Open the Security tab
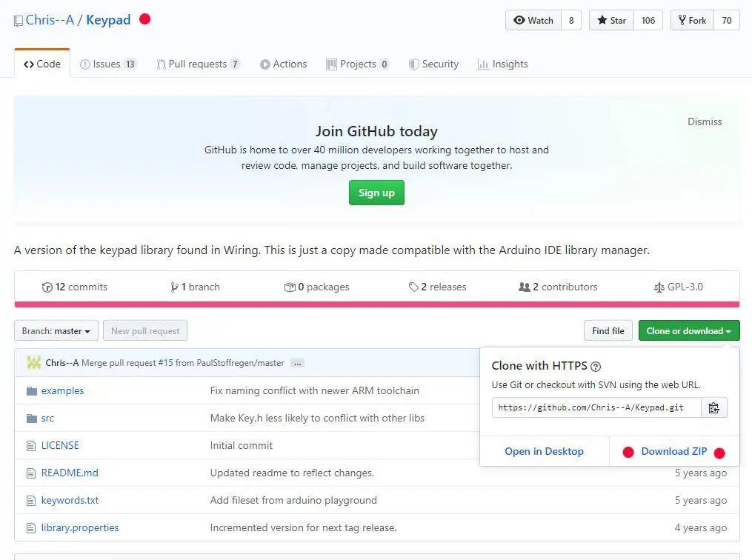This screenshot has width=752, height=560. click(x=433, y=64)
